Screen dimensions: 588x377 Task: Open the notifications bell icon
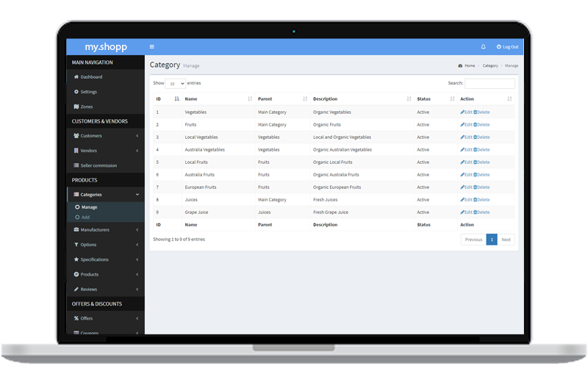click(484, 47)
